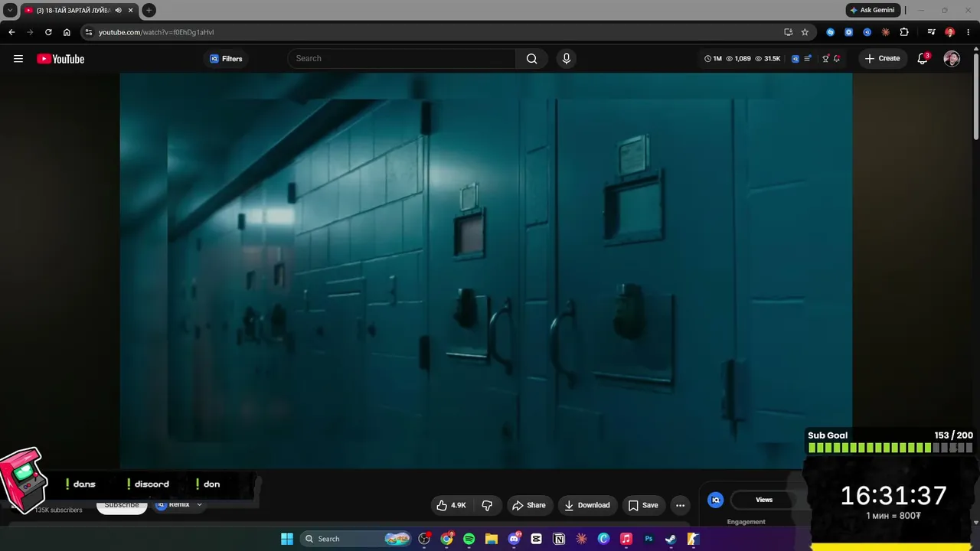Open the YouTube guide hamburger menu
This screenshot has width=980, height=551.
click(x=18, y=59)
